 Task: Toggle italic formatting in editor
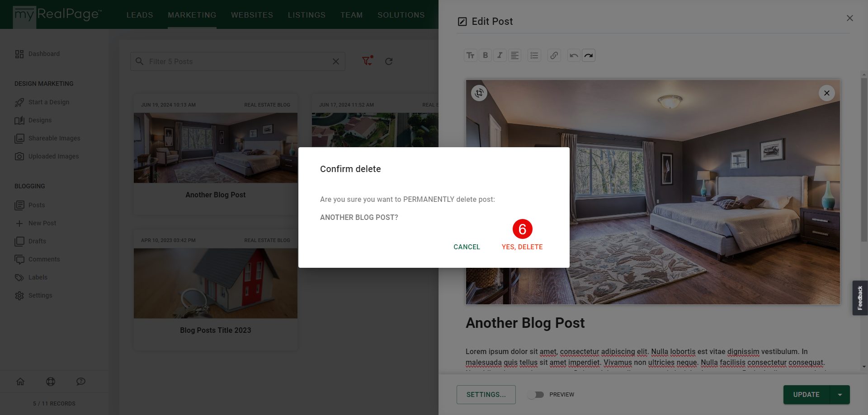coord(500,56)
